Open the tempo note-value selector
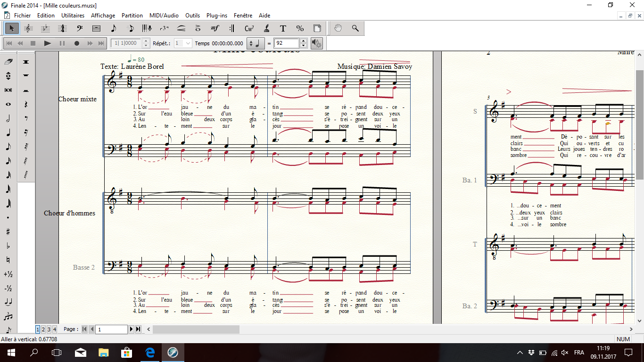 click(256, 43)
